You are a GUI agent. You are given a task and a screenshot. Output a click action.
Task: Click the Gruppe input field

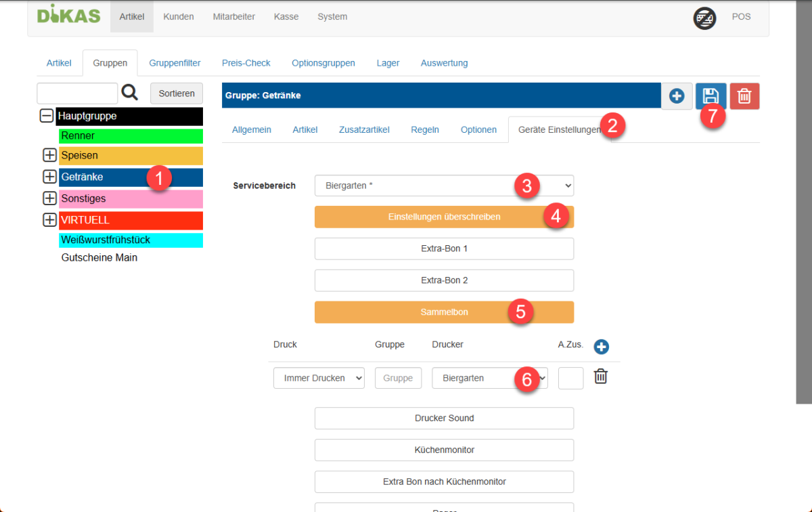coord(398,378)
